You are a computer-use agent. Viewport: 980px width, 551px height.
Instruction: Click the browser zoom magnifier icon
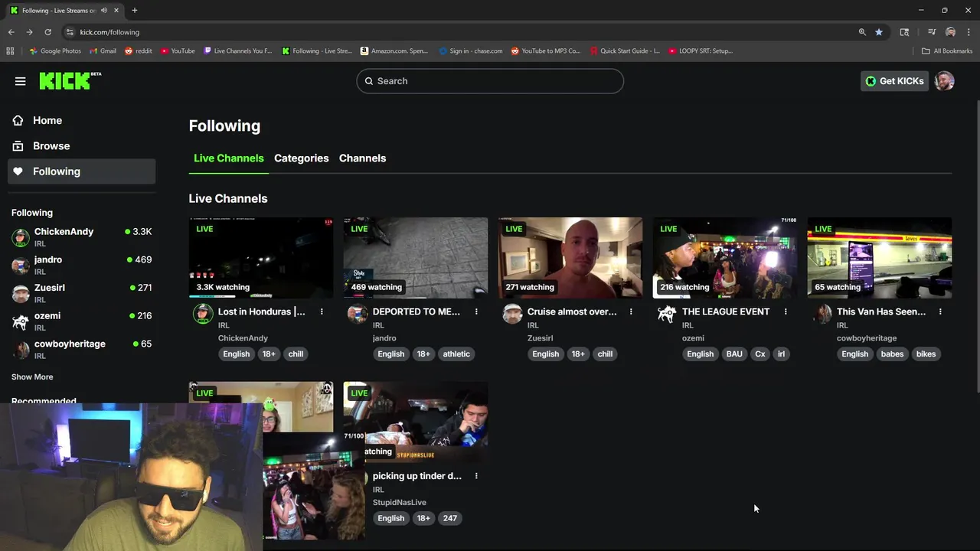tap(862, 32)
